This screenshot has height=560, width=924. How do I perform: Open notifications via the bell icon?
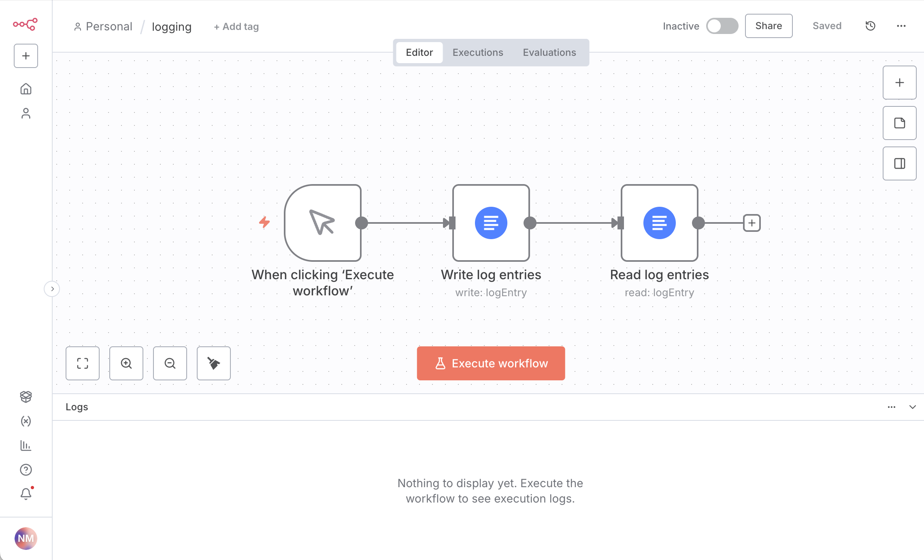(x=26, y=493)
